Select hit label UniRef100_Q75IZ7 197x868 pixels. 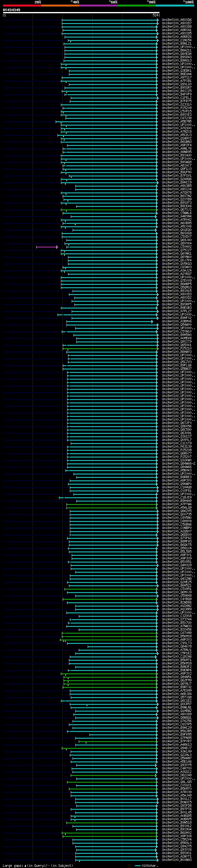(x=177, y=250)
